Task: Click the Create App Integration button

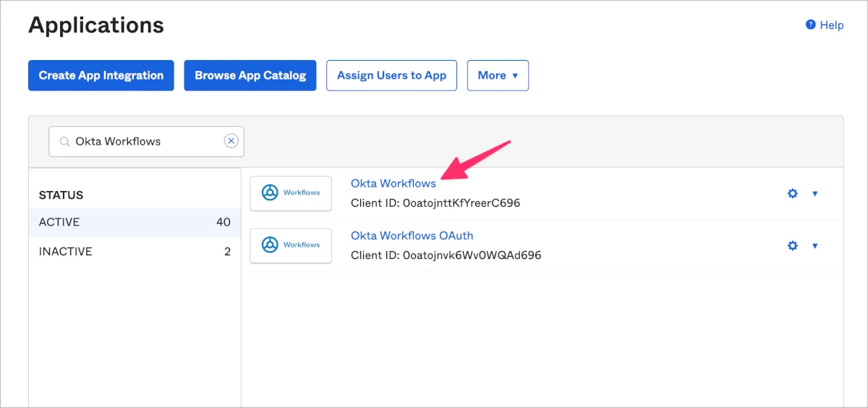Action: [101, 75]
